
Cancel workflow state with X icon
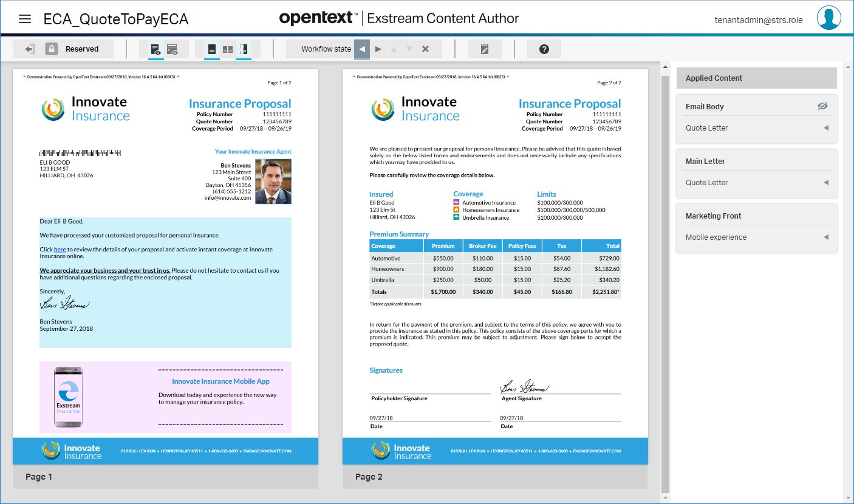426,49
